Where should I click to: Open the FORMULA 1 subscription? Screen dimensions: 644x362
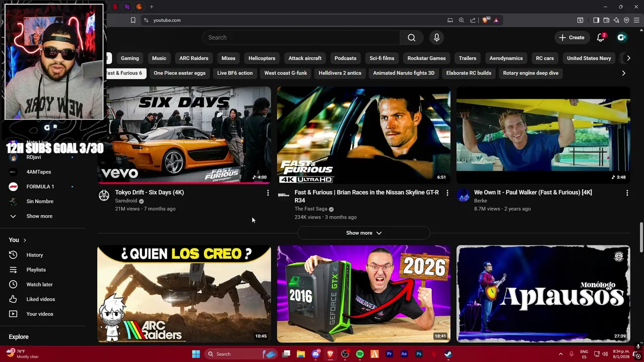point(40,187)
